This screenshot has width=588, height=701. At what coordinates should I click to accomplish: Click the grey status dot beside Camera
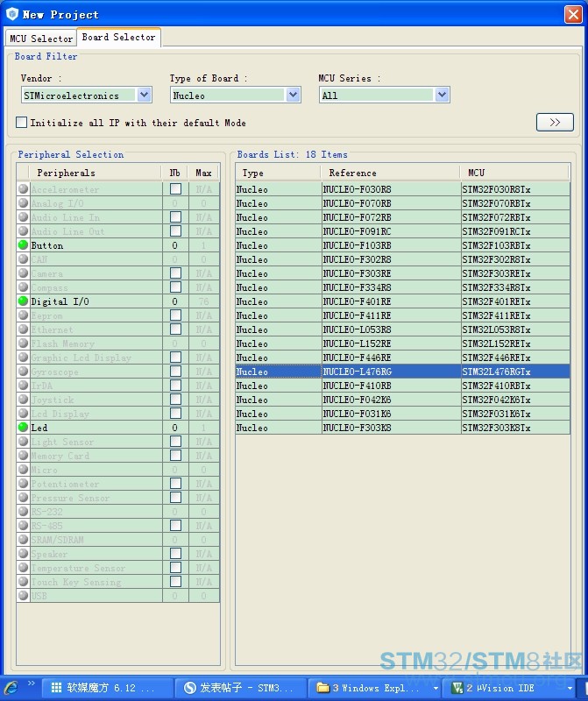pos(23,273)
